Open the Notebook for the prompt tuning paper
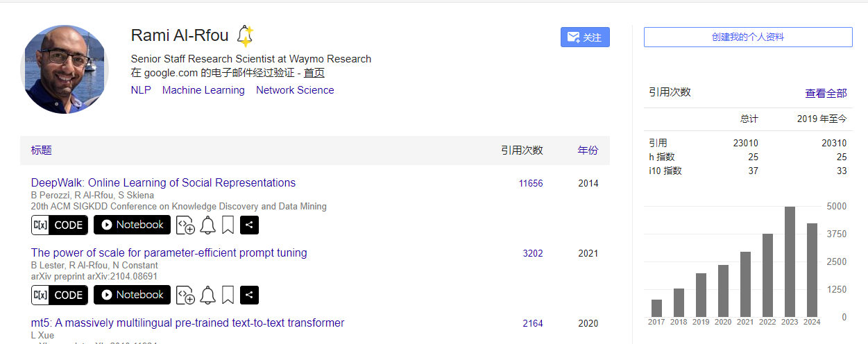868x344 pixels. [x=132, y=295]
